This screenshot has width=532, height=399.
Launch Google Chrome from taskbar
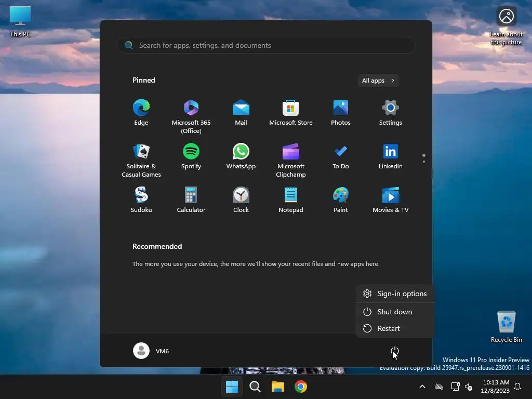pos(301,387)
